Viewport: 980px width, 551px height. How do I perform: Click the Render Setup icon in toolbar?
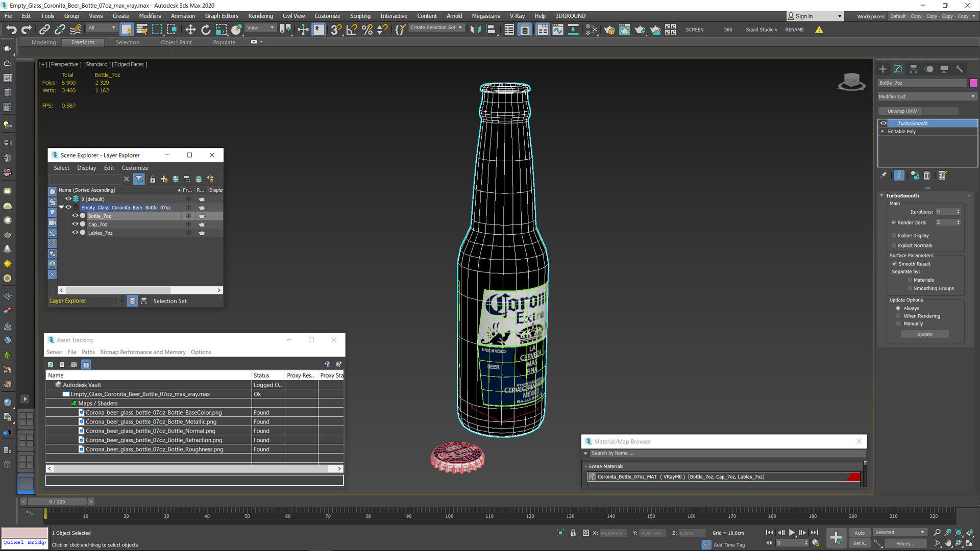(x=609, y=30)
